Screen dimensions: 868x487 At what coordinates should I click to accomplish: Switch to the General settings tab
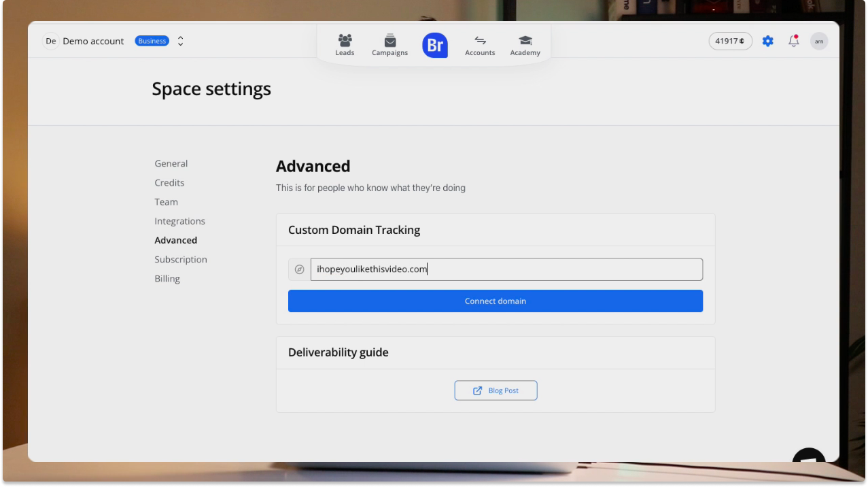pos(171,163)
